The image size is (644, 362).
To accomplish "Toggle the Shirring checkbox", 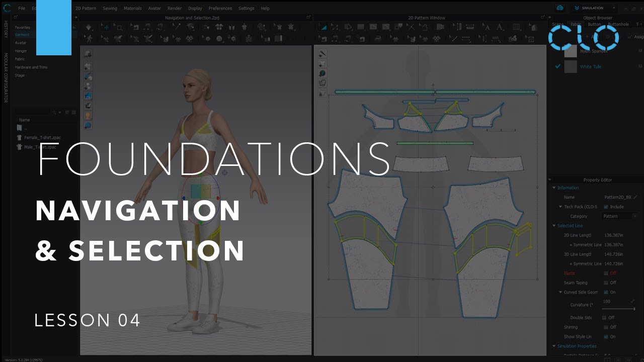I will pos(606,327).
